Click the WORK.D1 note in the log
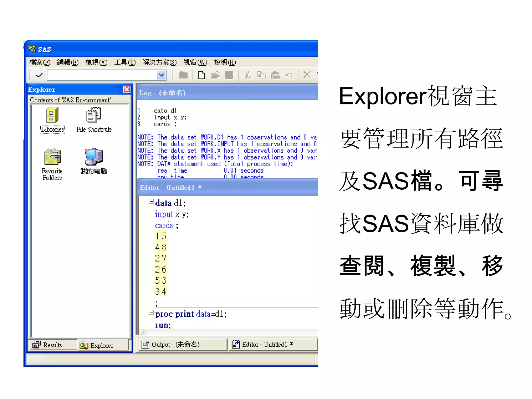Viewport: 532px width, 399px height. tap(227, 137)
